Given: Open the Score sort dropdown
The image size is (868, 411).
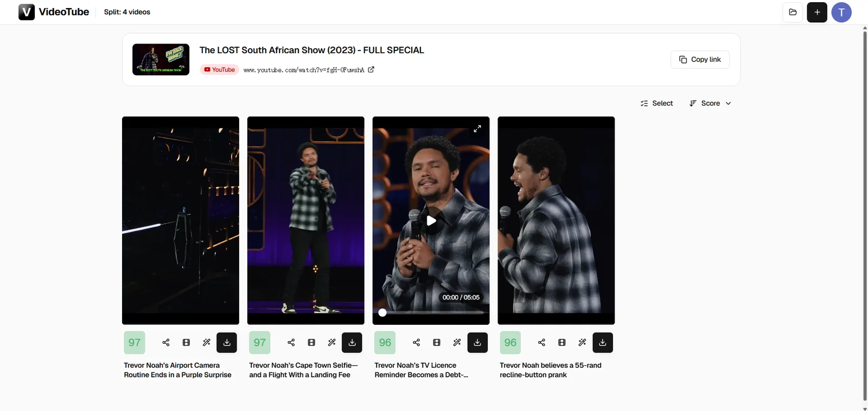Looking at the screenshot, I should click(x=711, y=103).
